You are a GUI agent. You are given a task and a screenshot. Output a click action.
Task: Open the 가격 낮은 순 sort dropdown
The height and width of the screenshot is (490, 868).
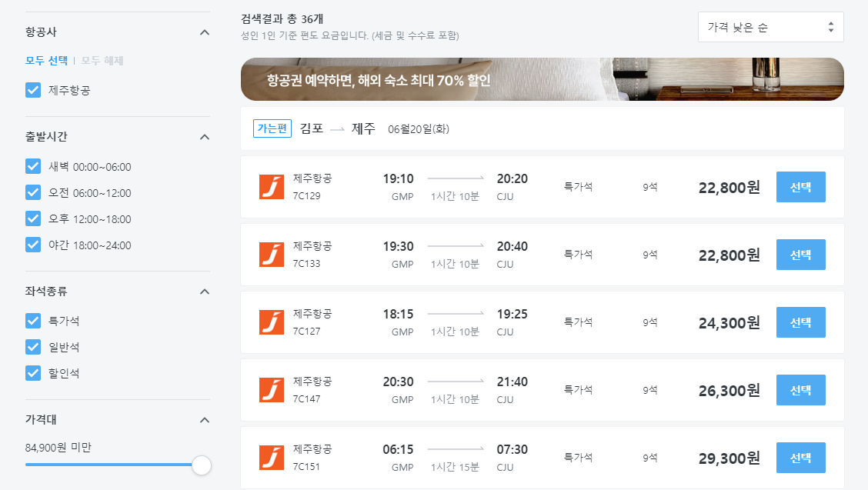coord(770,26)
